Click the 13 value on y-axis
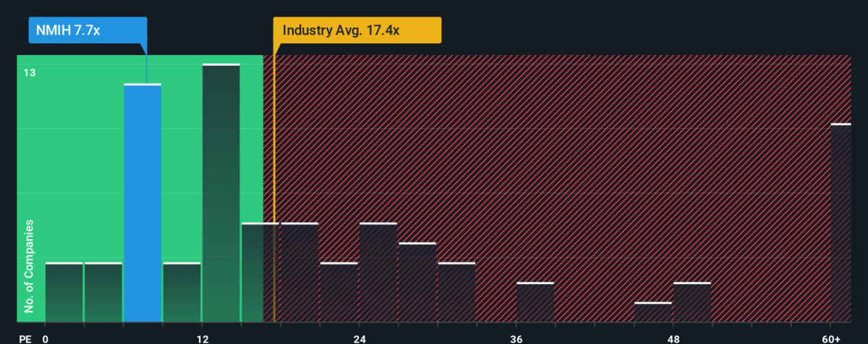This screenshot has width=868, height=344. (29, 72)
